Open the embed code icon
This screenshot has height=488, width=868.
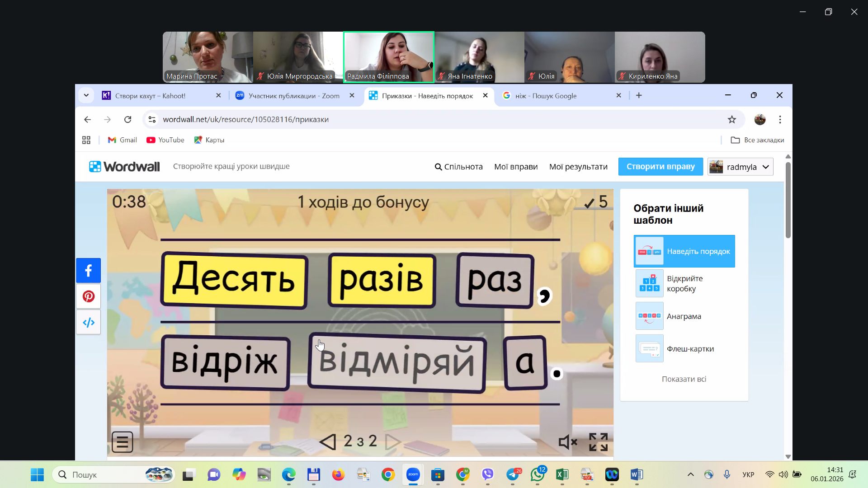click(x=89, y=323)
